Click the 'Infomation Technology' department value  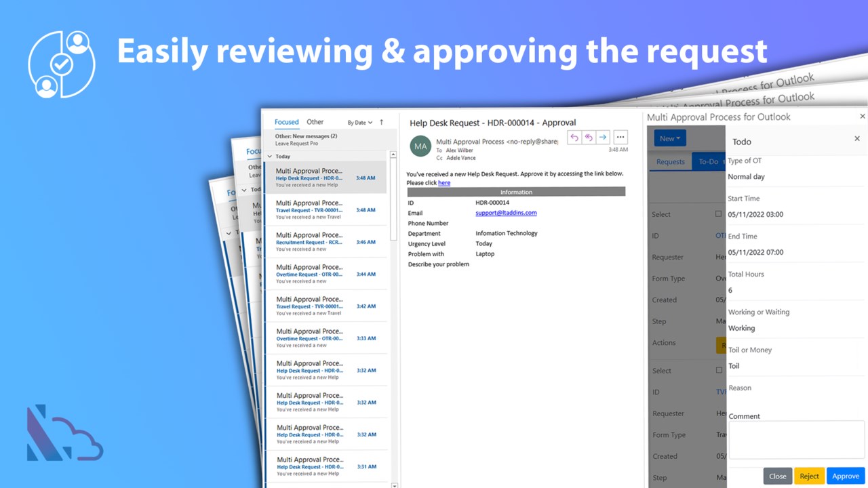click(507, 233)
